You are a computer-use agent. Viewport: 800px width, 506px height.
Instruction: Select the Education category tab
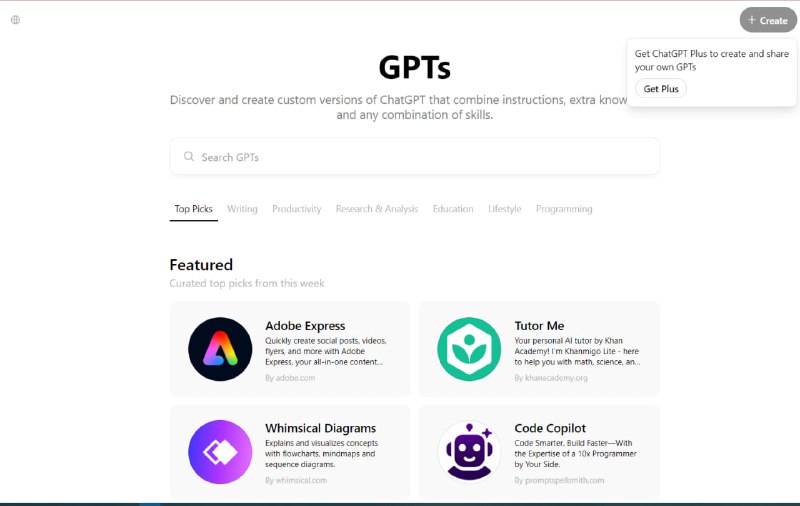pyautogui.click(x=453, y=209)
